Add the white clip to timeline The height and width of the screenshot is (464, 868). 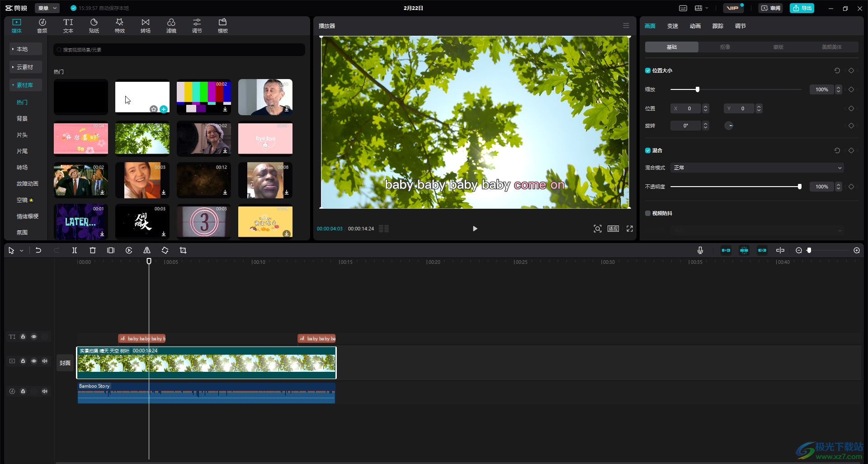coord(164,109)
